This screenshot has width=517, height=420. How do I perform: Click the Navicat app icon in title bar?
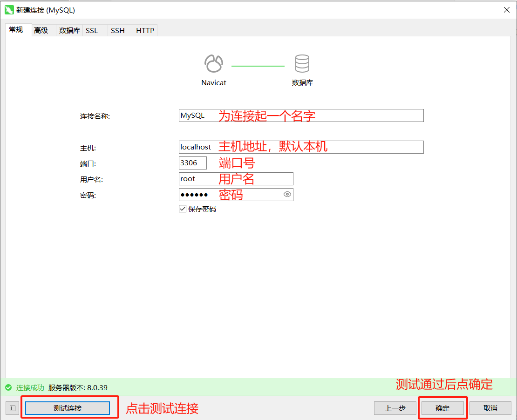click(9, 10)
